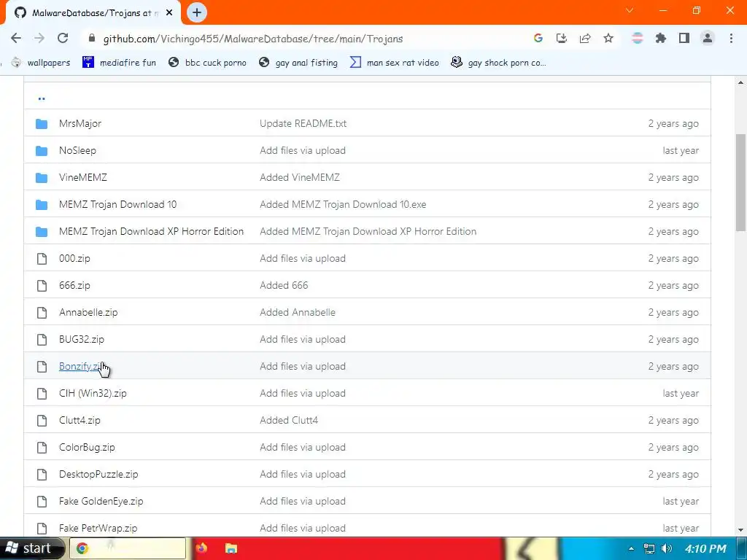Open the Annabelle.zip file
This screenshot has width=747, height=560.
click(88, 312)
